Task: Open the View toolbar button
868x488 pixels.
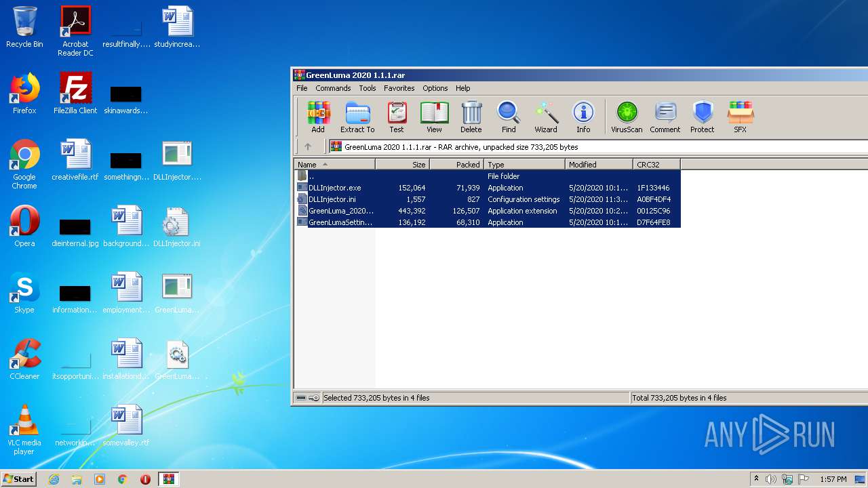Action: point(434,117)
